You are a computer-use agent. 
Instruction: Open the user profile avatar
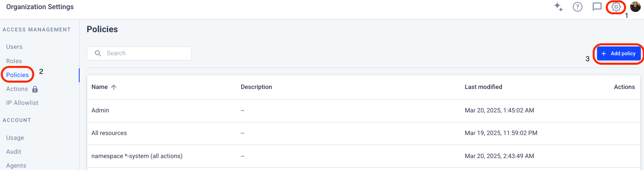(635, 7)
